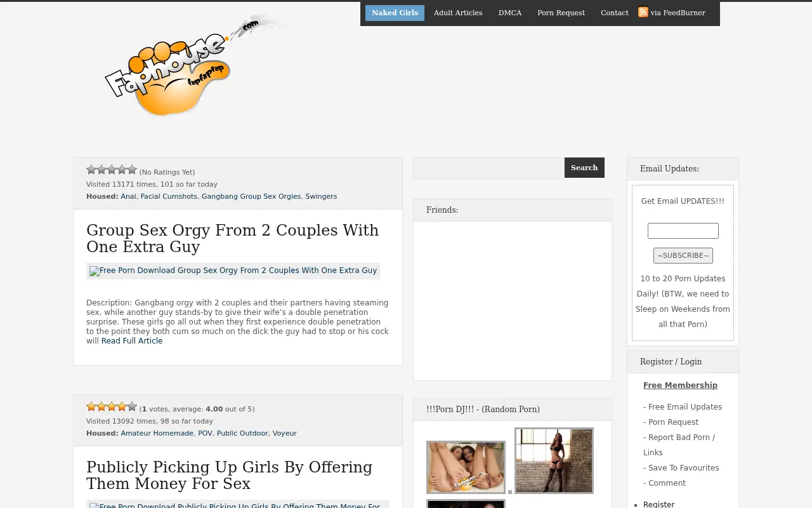Open the Free Membership link
812x508 pixels.
point(680,385)
